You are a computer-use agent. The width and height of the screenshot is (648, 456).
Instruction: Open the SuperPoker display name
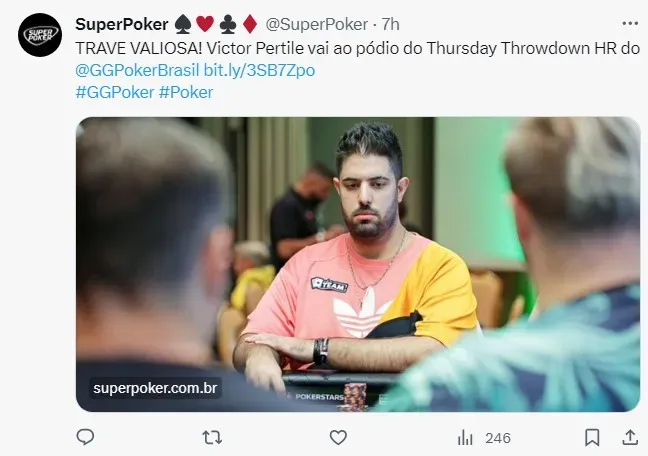(122, 24)
